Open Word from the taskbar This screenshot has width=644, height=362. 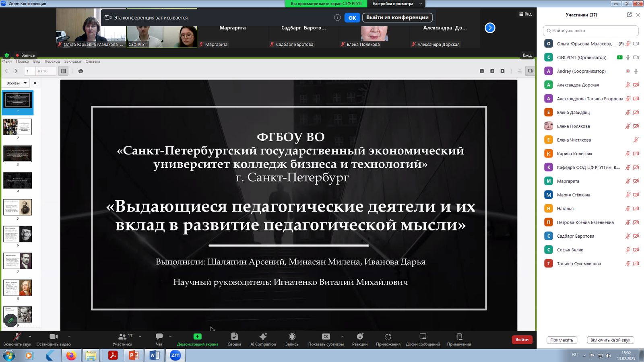[155, 356]
